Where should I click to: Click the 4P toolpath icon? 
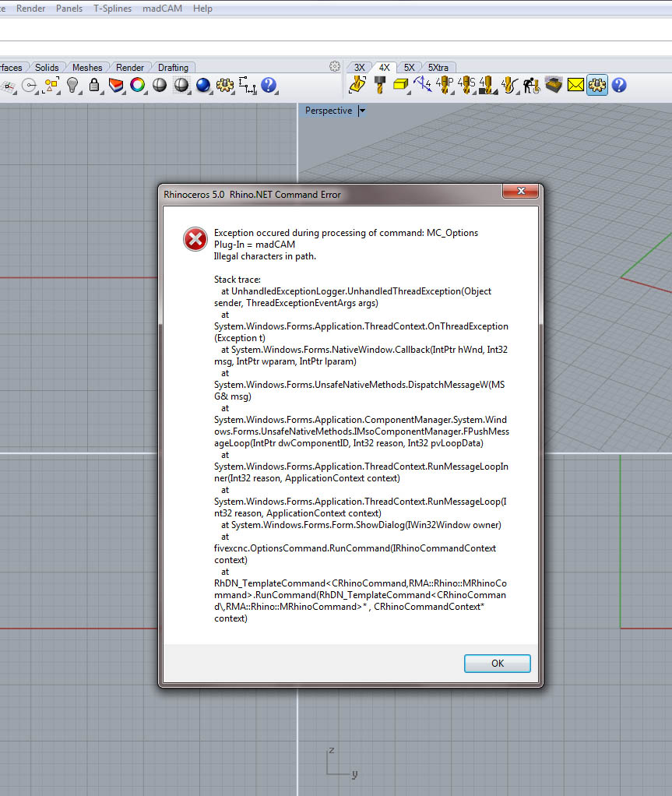[445, 85]
